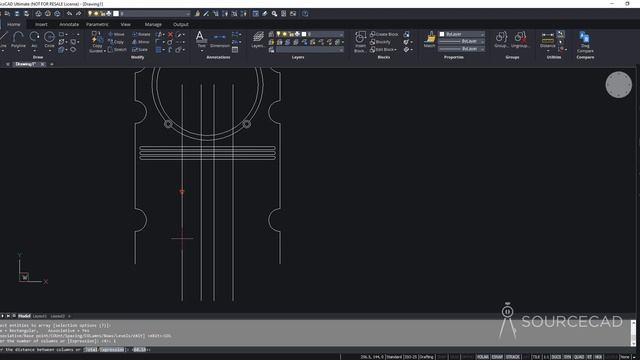640x360 pixels.
Task: Click the Ungroup icon
Action: pyautogui.click(x=520, y=40)
